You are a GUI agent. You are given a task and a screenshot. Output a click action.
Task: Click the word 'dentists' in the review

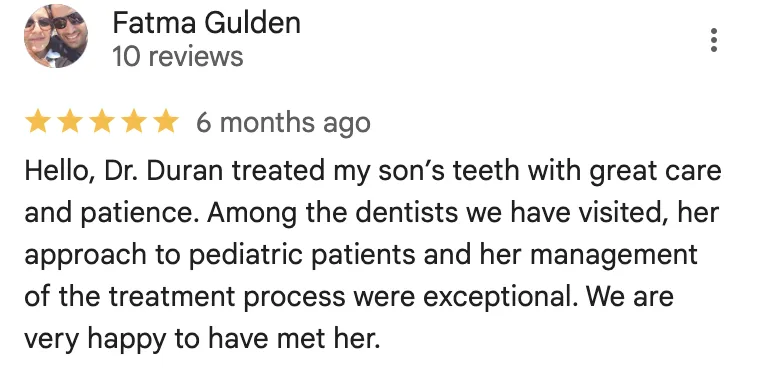tap(407, 212)
